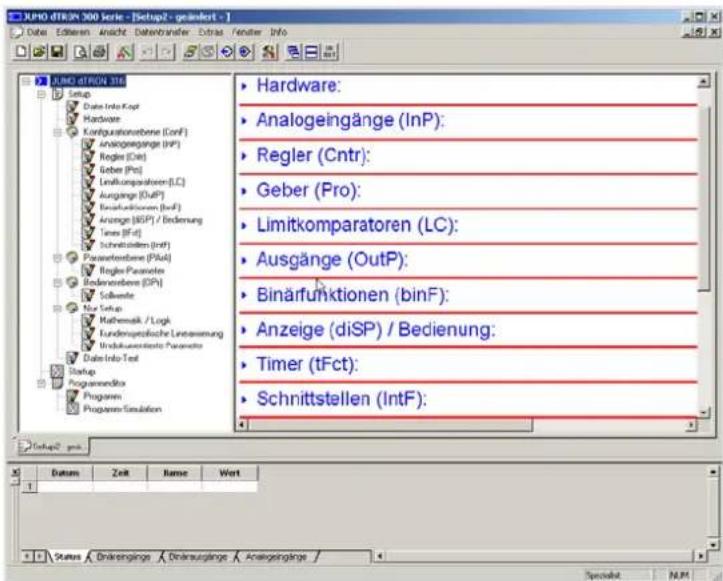Open Binärfunktionen (binF): heading in right pane

coord(353,295)
